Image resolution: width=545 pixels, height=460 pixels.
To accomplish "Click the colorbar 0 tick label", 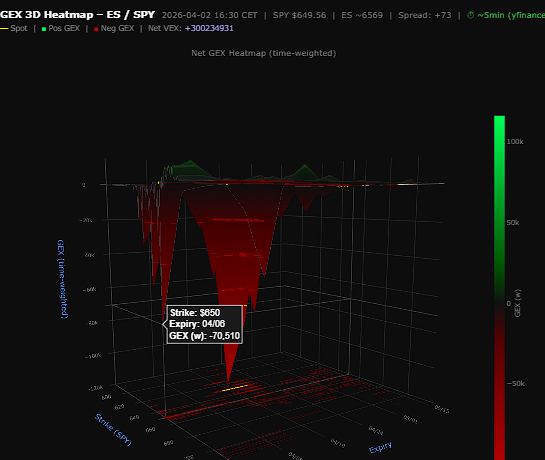I will coord(509,304).
